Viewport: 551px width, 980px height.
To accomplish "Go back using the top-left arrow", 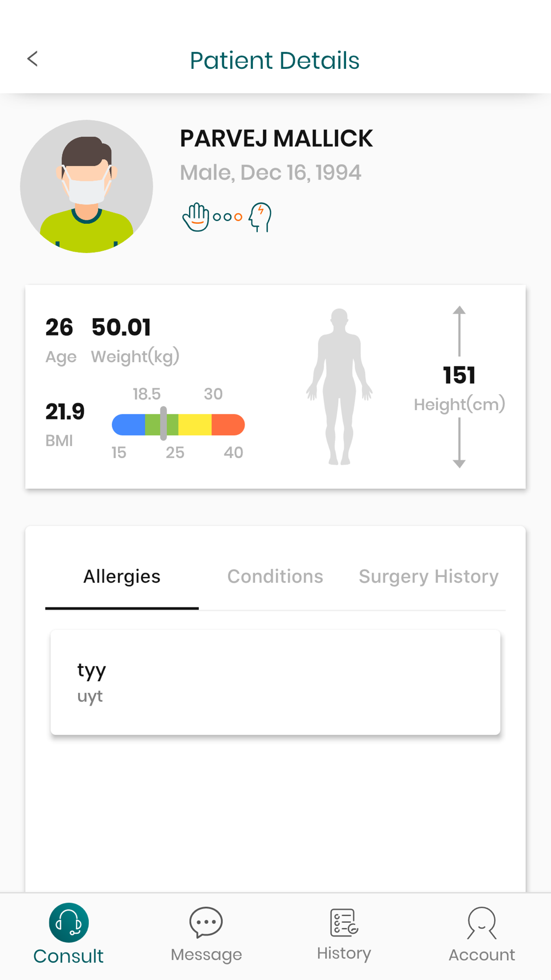I will [33, 59].
